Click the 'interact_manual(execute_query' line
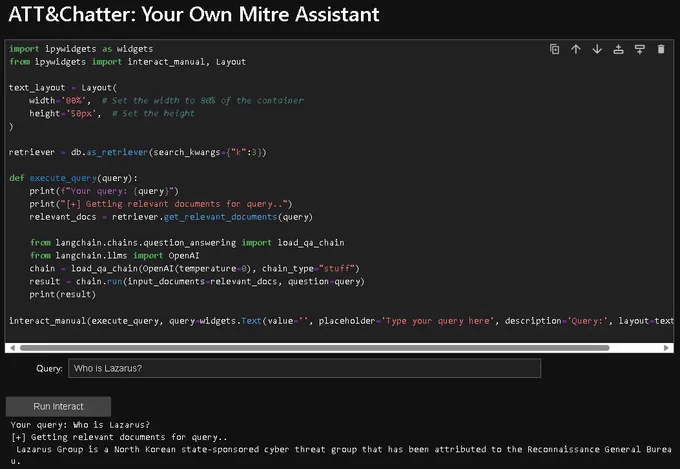680x469 pixels. pos(341,321)
